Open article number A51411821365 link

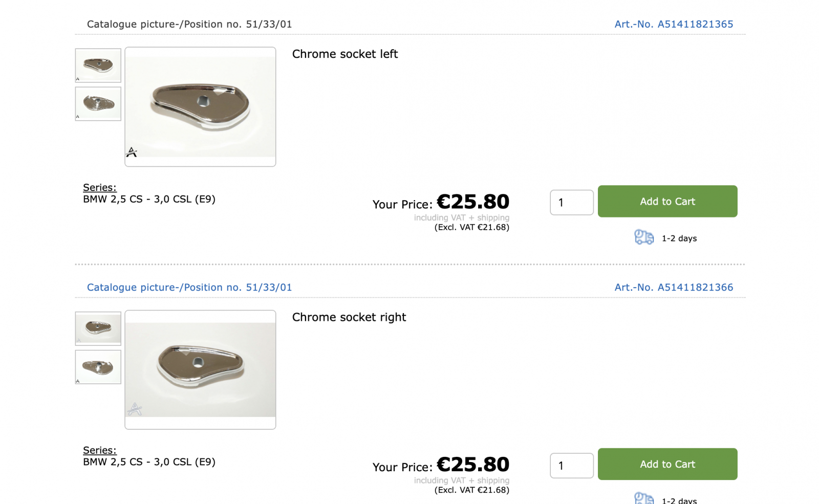(x=674, y=24)
